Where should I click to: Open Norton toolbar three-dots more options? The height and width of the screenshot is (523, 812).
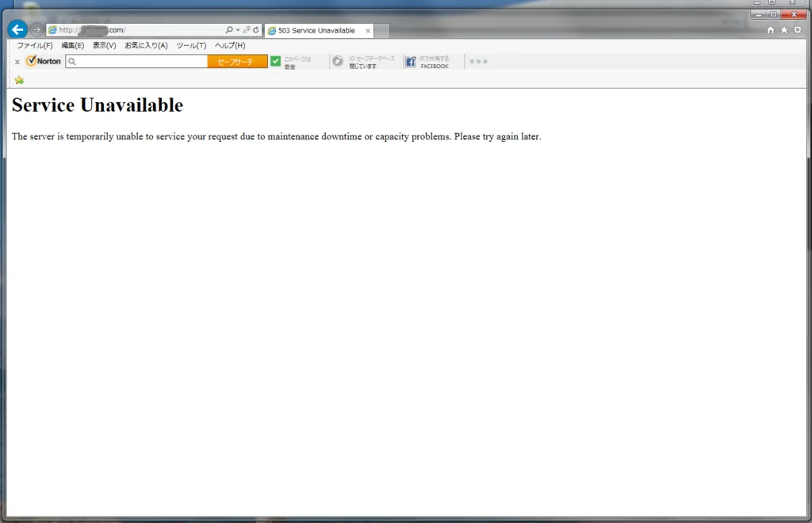coord(478,62)
